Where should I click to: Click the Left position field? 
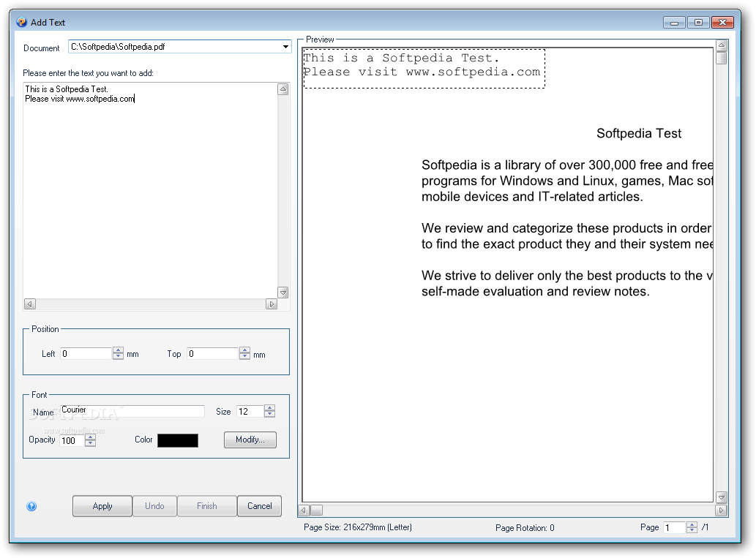click(86, 354)
